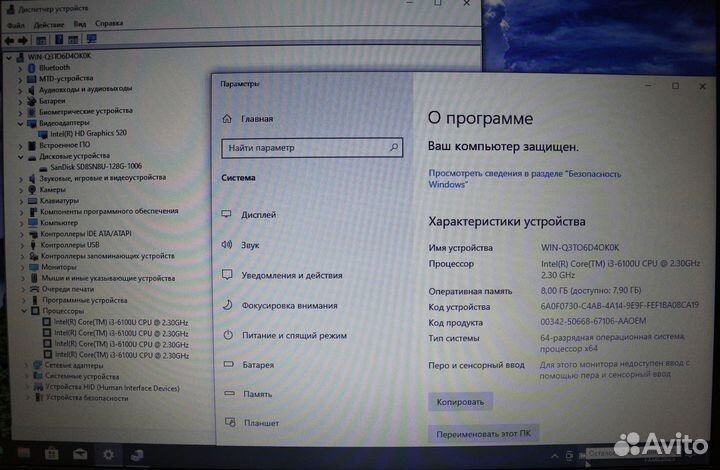The image size is (720, 470).
Task: Expand the MTD-устройства category
Action: pyautogui.click(x=20, y=79)
